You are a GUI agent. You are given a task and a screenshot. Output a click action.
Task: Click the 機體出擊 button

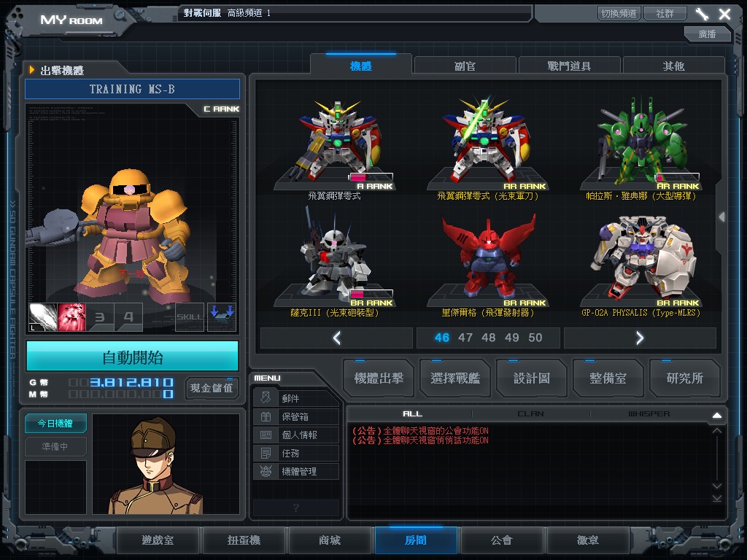click(379, 378)
